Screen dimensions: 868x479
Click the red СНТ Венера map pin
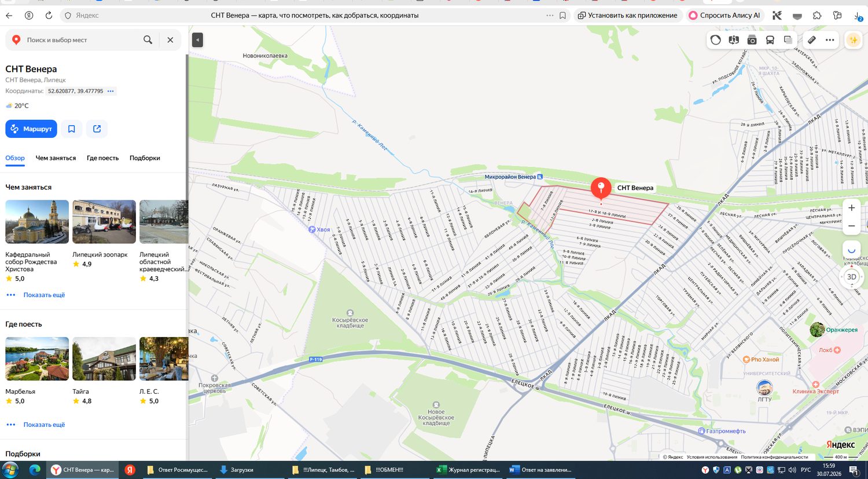[x=601, y=189]
